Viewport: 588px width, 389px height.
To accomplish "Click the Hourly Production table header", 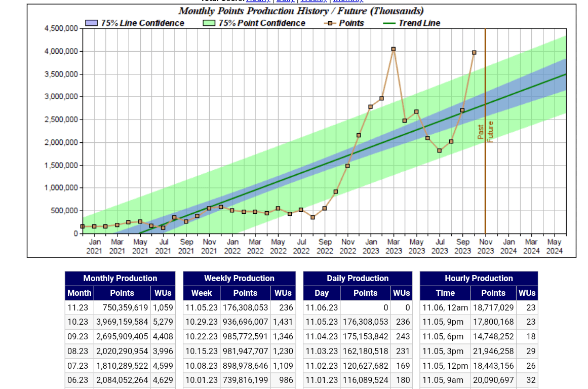I will (479, 279).
